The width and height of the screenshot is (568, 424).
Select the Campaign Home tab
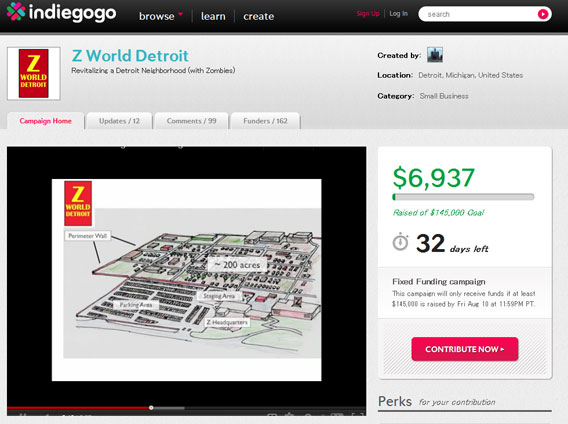(x=46, y=121)
